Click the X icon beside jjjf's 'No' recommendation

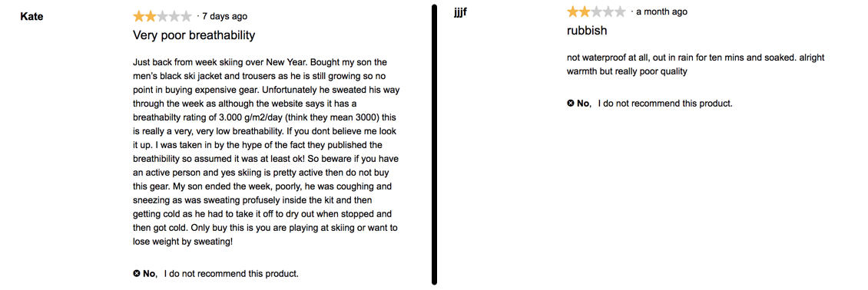tap(571, 103)
